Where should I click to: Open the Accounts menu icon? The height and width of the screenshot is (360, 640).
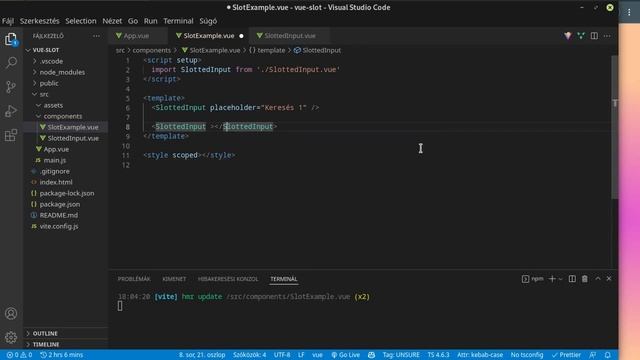(11, 313)
